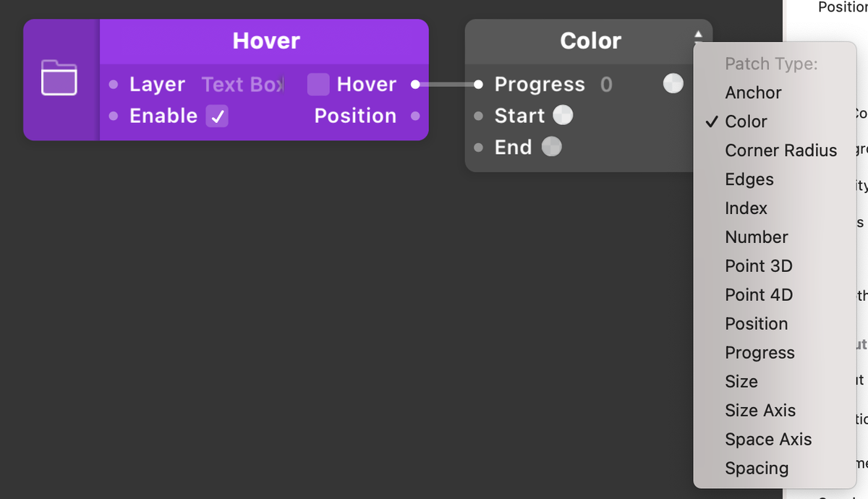The height and width of the screenshot is (499, 868).
Task: Choose Point 3D patch type
Action: pos(758,266)
